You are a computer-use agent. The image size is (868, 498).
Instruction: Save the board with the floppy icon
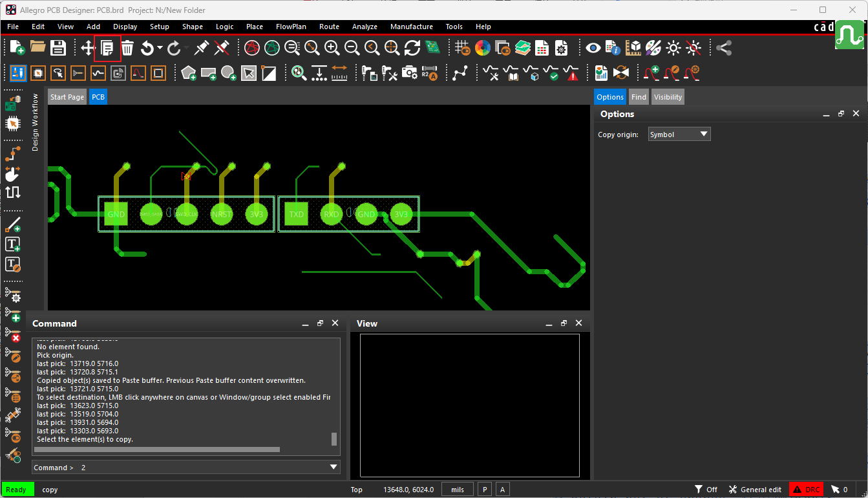click(x=58, y=48)
